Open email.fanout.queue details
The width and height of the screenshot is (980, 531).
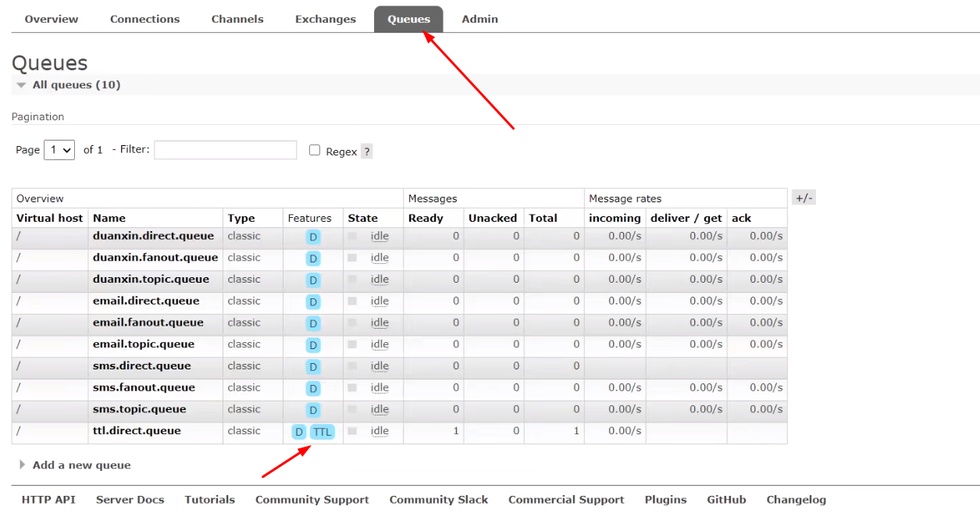tap(148, 323)
